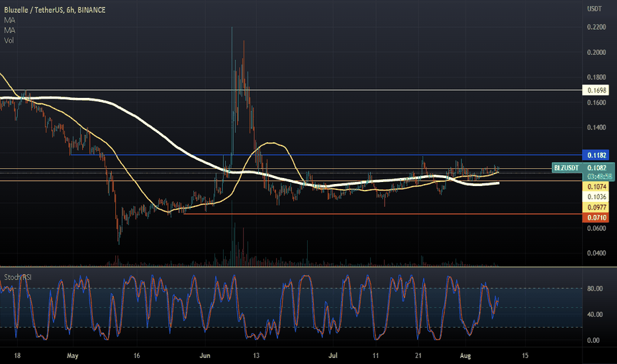Image resolution: width=617 pixels, height=364 pixels.
Task: Click the Bluzelle / TetherUS, 6h, BINANCE title
Action: tap(55, 10)
